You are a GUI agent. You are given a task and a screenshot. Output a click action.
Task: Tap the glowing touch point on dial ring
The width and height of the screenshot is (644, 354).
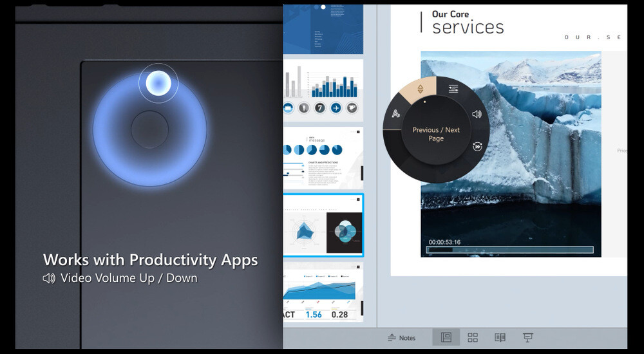pos(158,83)
